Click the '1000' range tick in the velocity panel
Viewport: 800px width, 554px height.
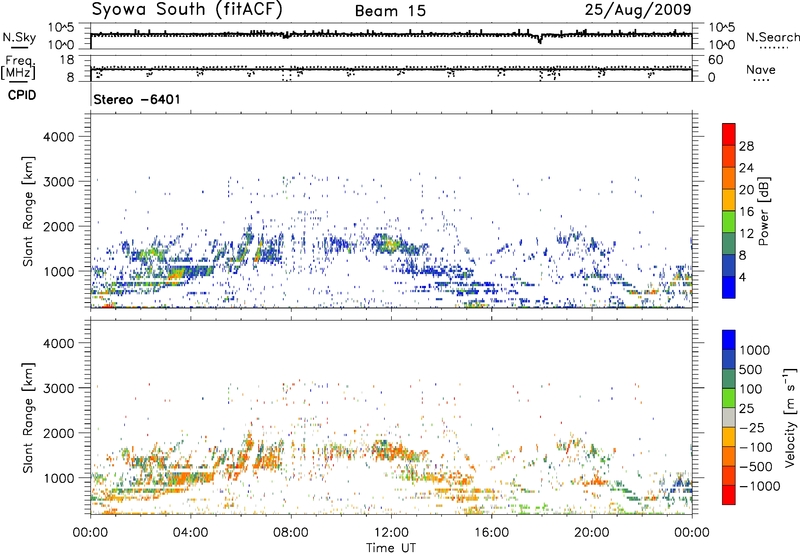pyautogui.click(x=59, y=478)
